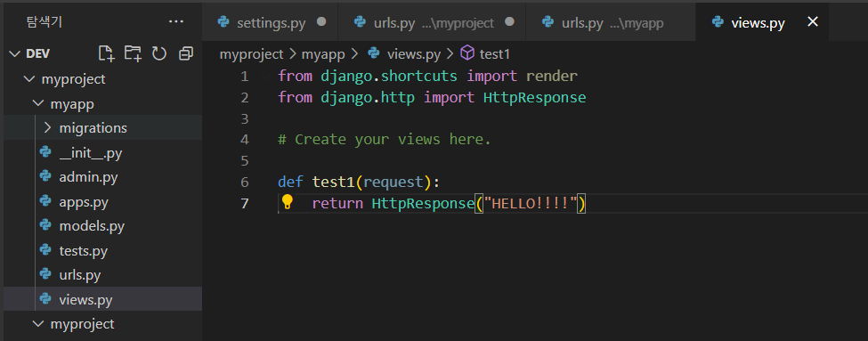Collapse all folders with the collapse icon
The image size is (868, 341).
[x=186, y=53]
